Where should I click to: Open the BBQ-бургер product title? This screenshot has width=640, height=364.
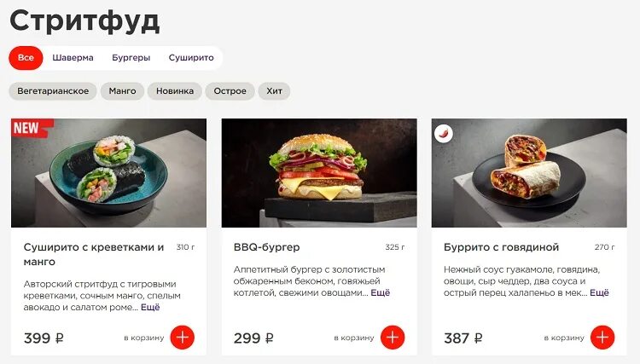coord(266,247)
